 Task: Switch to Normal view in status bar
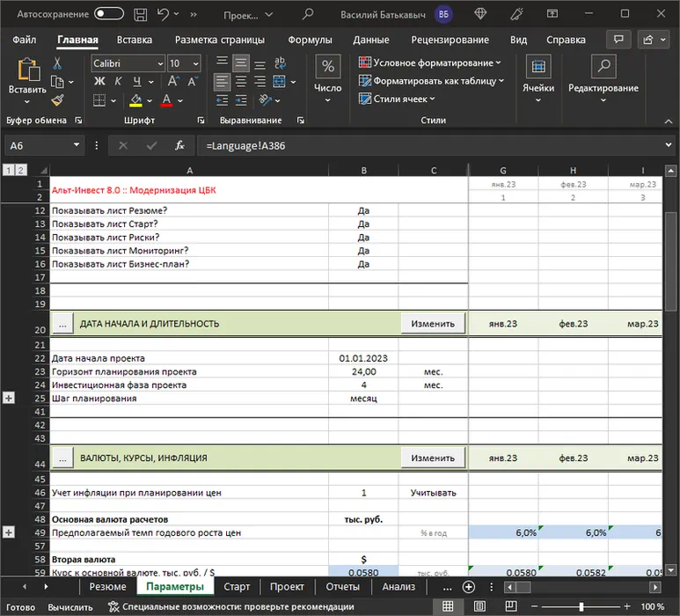[448, 606]
